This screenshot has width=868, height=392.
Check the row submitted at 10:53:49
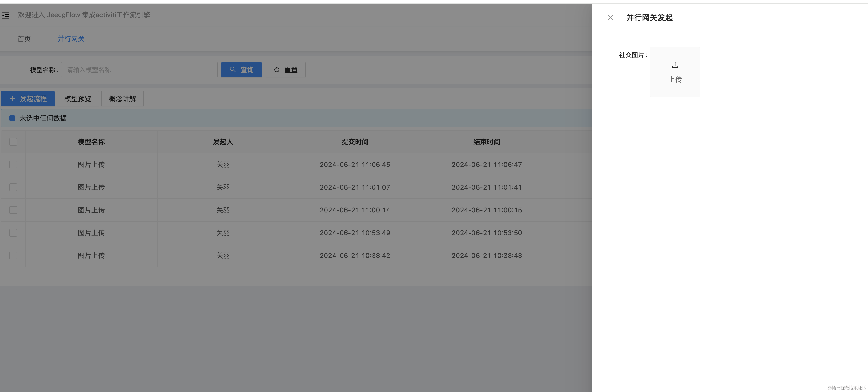(13, 233)
